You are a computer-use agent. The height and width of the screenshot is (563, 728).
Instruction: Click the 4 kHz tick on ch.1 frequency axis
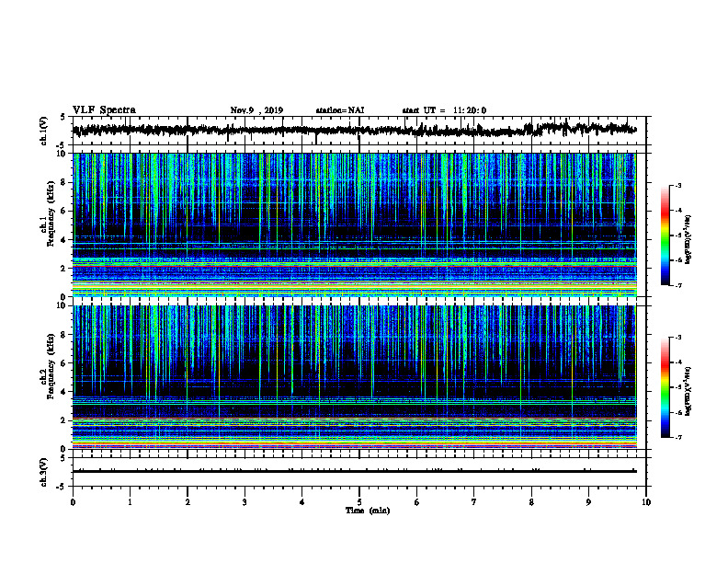(65, 240)
